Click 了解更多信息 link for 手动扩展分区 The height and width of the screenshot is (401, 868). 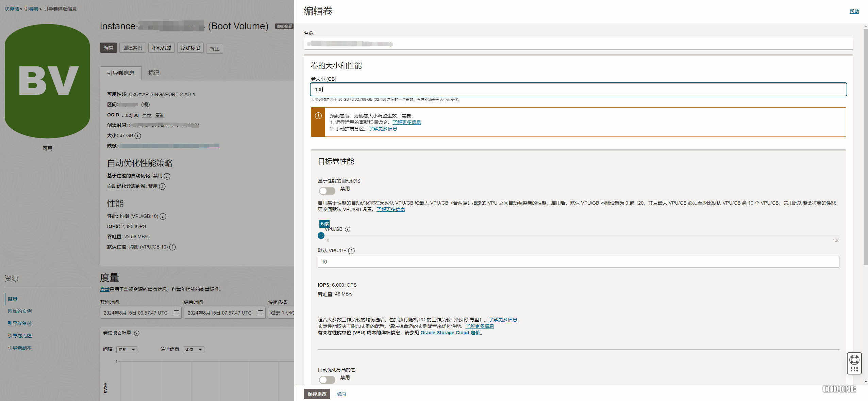pos(383,129)
